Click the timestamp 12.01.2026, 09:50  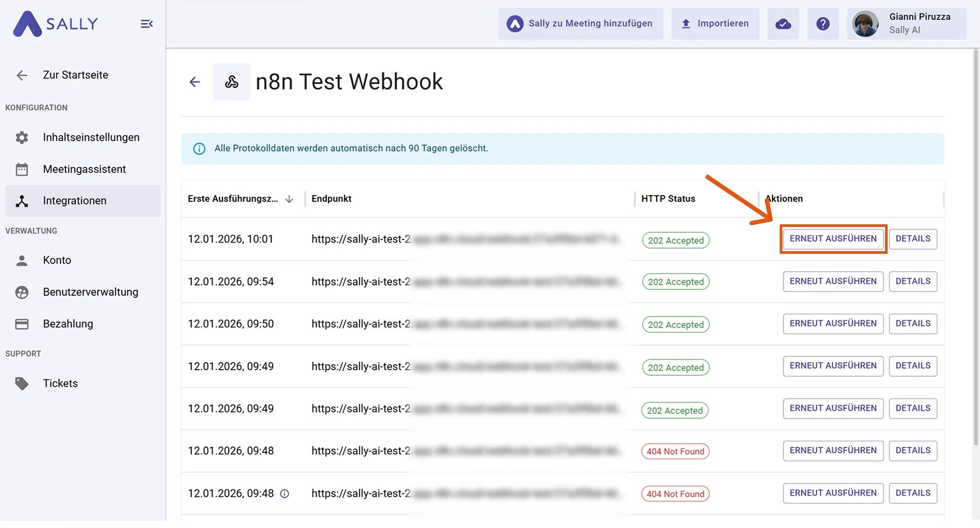pyautogui.click(x=231, y=324)
